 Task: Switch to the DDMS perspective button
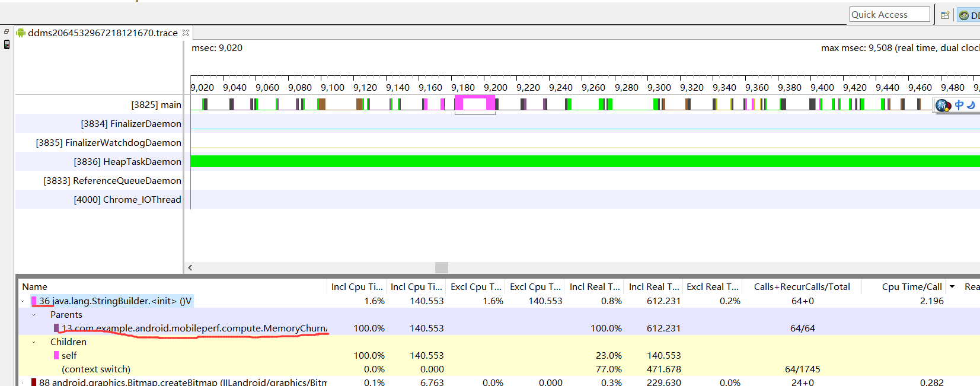click(969, 15)
